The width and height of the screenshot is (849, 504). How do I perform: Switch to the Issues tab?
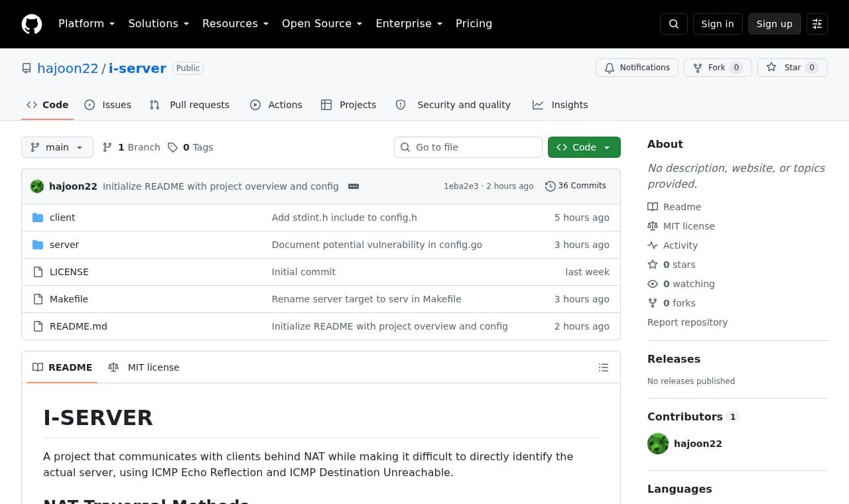(x=108, y=105)
